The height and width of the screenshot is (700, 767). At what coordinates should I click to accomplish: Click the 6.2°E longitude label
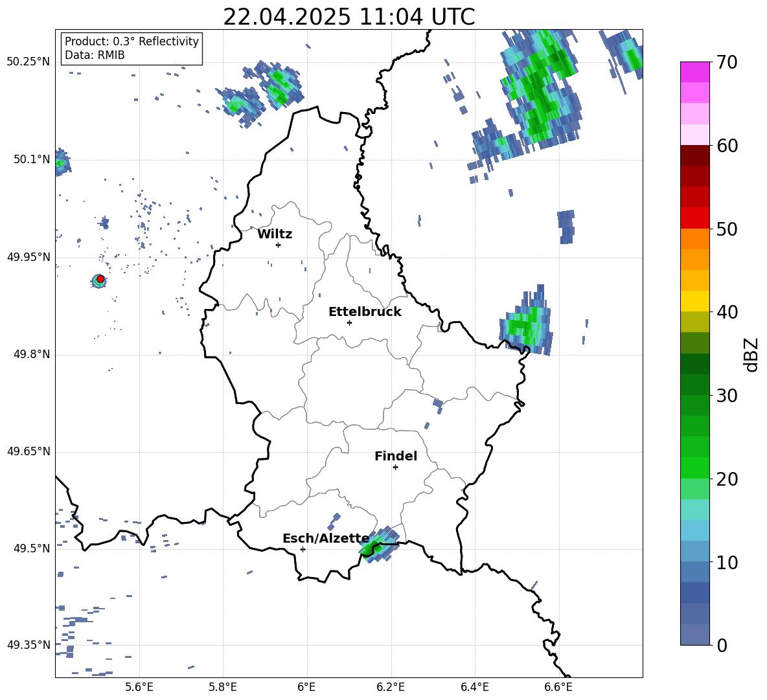click(391, 687)
